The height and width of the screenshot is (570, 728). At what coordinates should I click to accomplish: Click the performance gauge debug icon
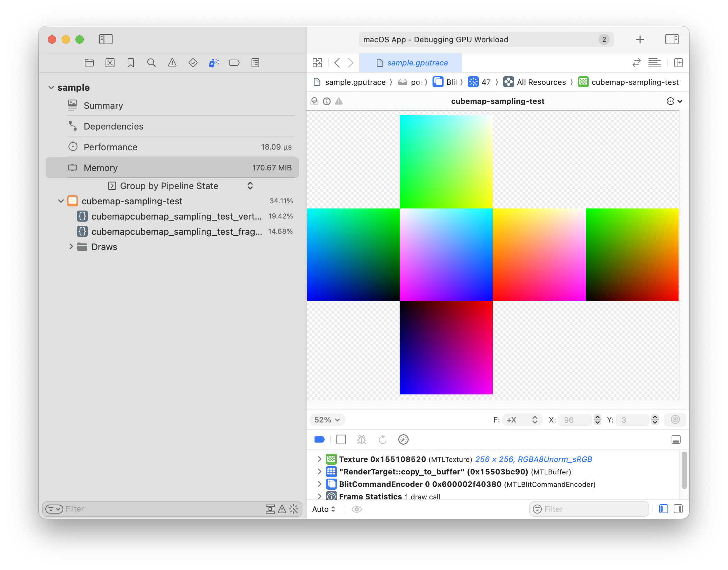point(403,439)
